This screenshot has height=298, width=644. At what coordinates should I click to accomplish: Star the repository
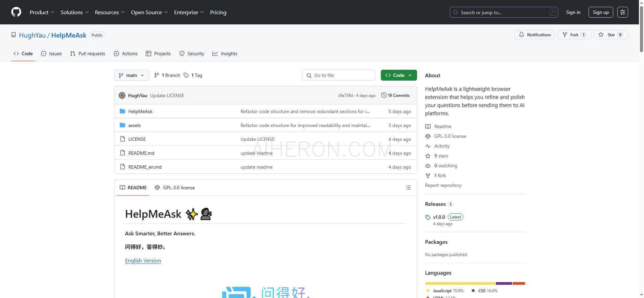[x=611, y=35]
